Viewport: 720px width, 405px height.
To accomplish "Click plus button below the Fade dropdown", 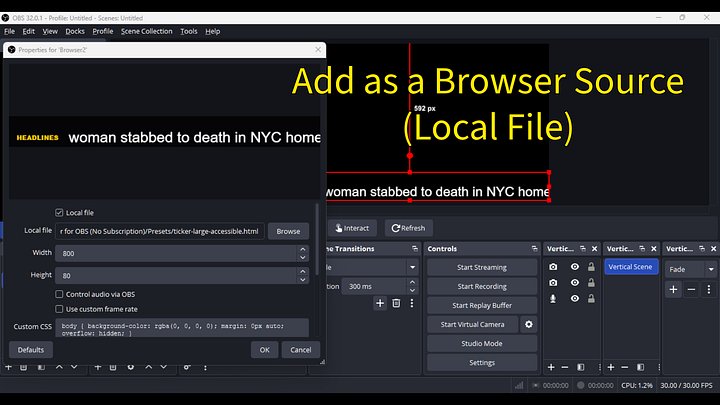I will [x=673, y=289].
